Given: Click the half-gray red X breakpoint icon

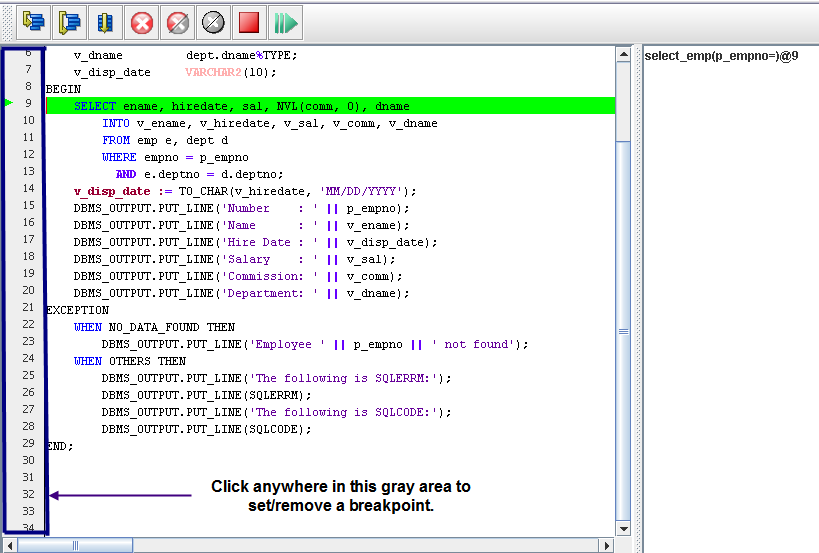Looking at the screenshot, I should pos(178,21).
